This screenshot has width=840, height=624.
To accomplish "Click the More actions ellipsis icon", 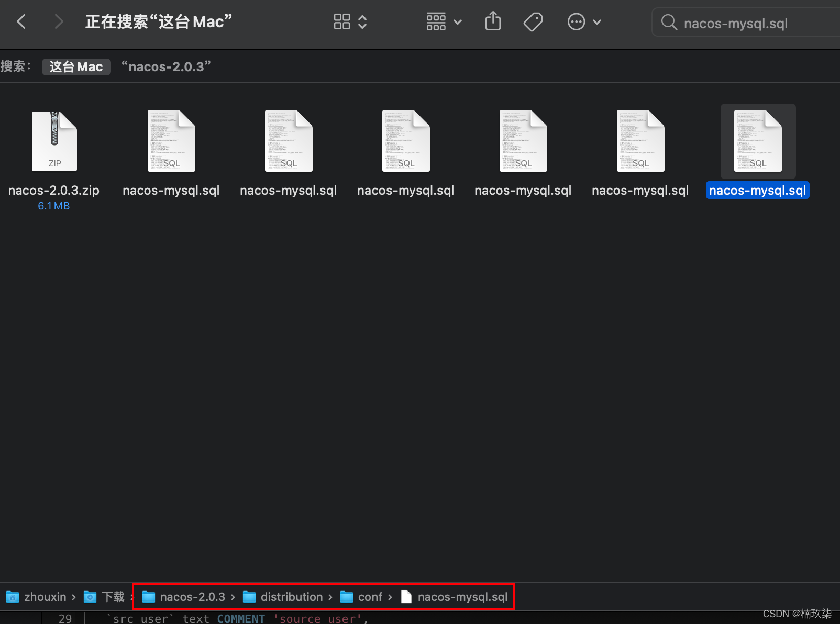I will 576,21.
